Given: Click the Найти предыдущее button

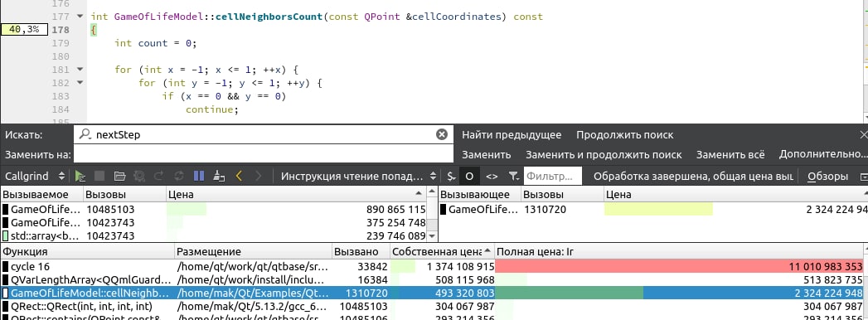Looking at the screenshot, I should (512, 135).
